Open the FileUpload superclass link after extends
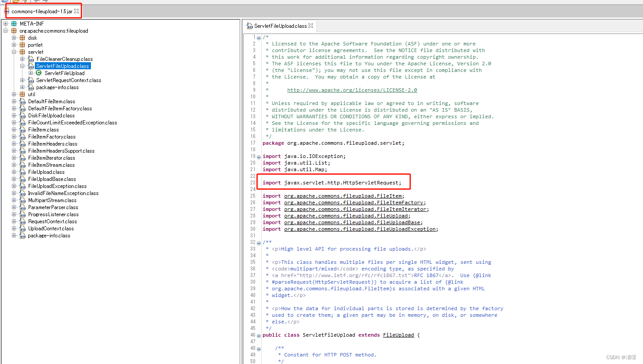Image resolution: width=643 pixels, height=364 pixels. pos(399,335)
